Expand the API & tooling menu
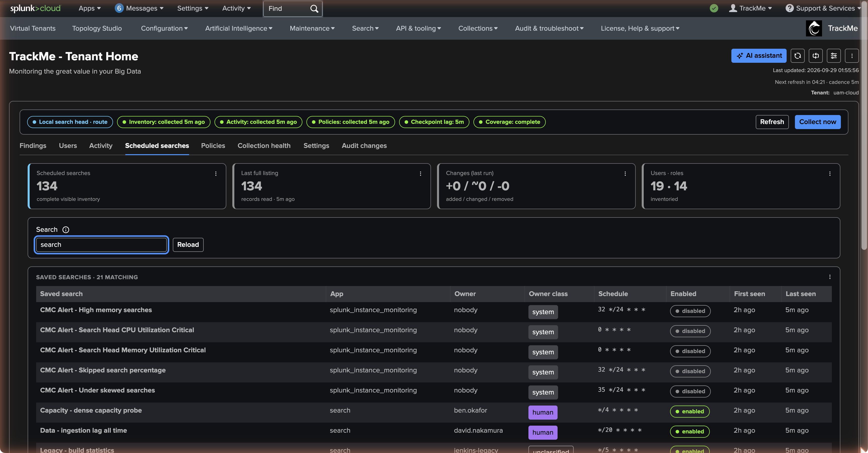The image size is (868, 453). (418, 28)
